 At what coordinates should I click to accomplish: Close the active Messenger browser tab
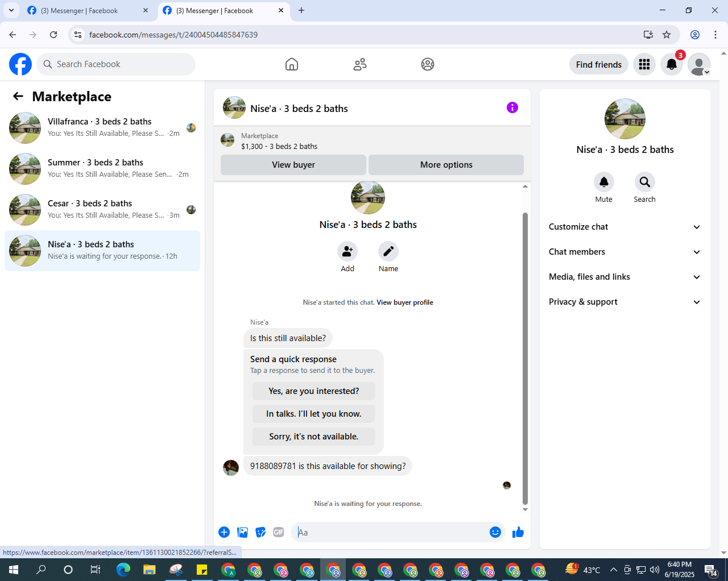pos(281,10)
